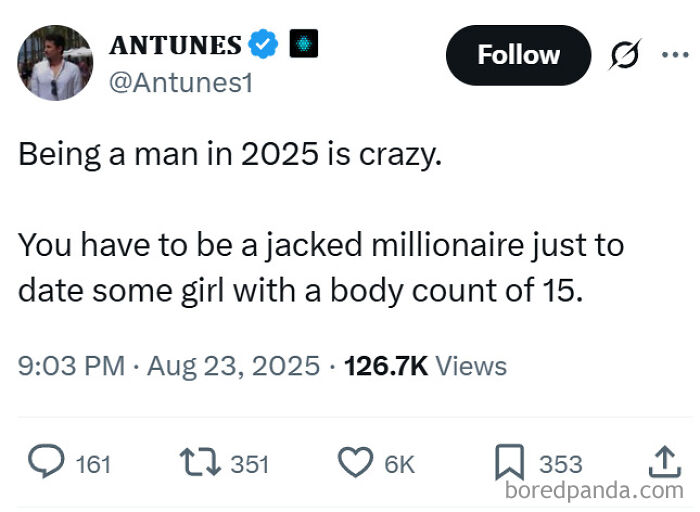Image resolution: width=700 pixels, height=512 pixels.
Task: View the 126.7K Views analytics
Action: pyautogui.click(x=425, y=366)
